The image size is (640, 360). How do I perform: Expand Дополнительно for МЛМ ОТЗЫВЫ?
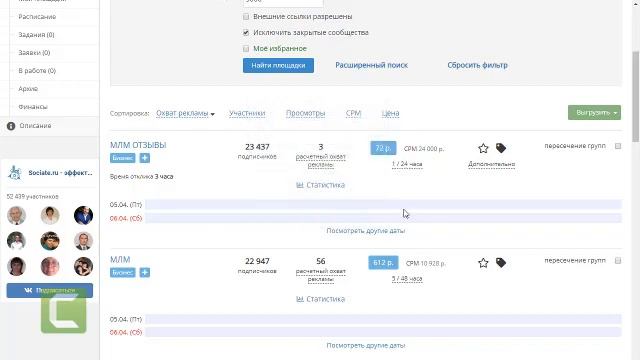491,164
